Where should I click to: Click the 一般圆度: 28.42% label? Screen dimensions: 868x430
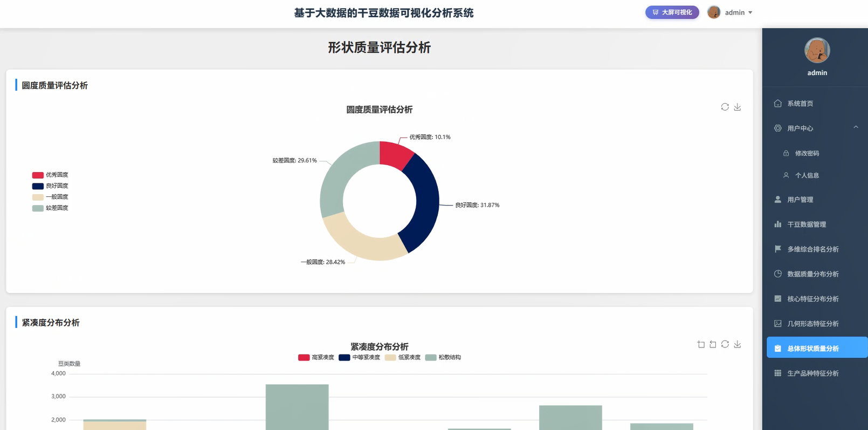point(323,262)
